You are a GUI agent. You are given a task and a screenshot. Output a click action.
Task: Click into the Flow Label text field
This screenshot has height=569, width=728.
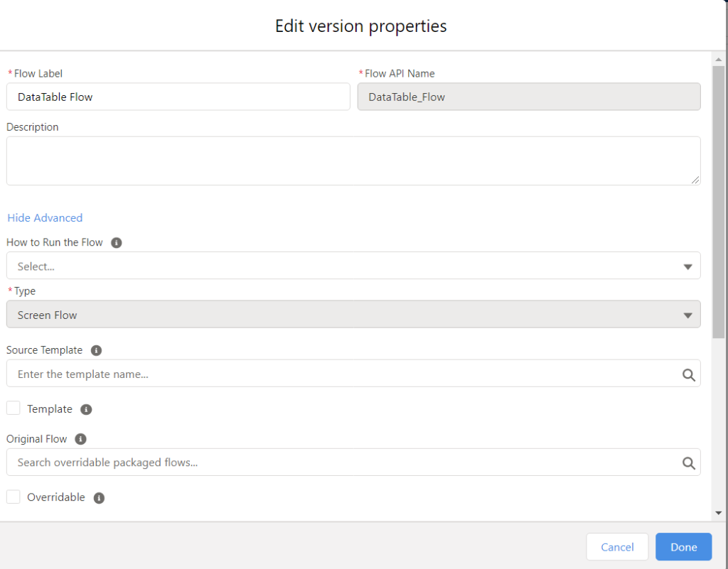click(178, 97)
